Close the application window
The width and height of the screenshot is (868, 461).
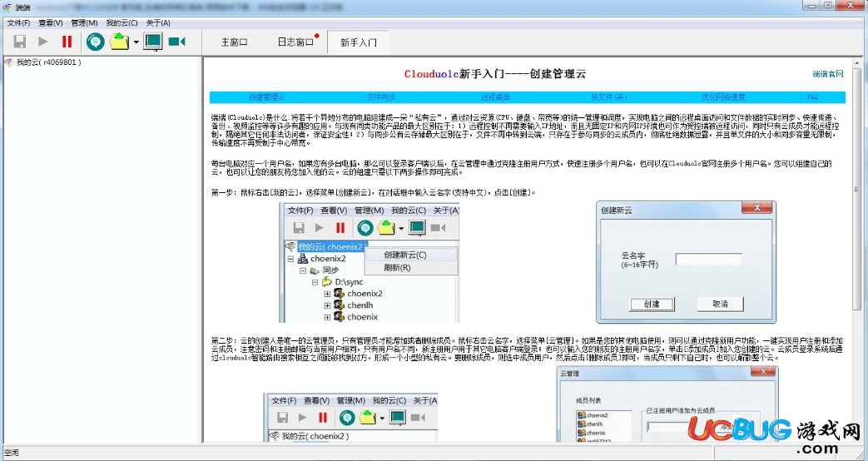coord(851,5)
